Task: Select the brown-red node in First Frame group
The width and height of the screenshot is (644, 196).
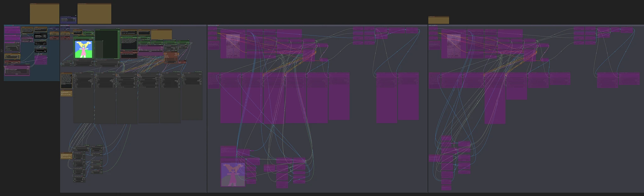Action: point(171,57)
